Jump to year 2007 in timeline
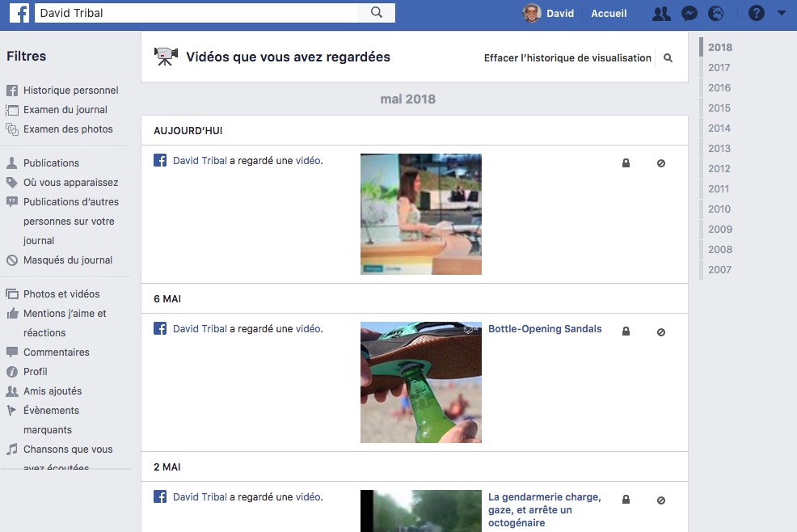The height and width of the screenshot is (532, 797). click(719, 269)
